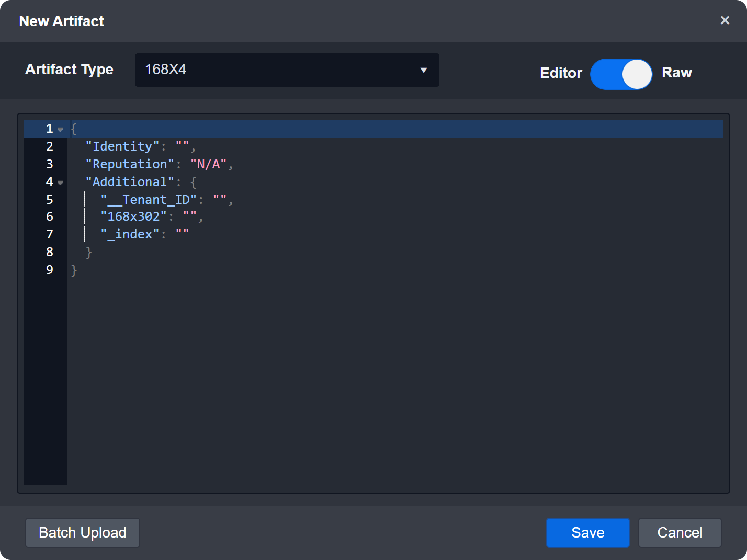Click the 168X4 artifact type selector box

tap(287, 70)
